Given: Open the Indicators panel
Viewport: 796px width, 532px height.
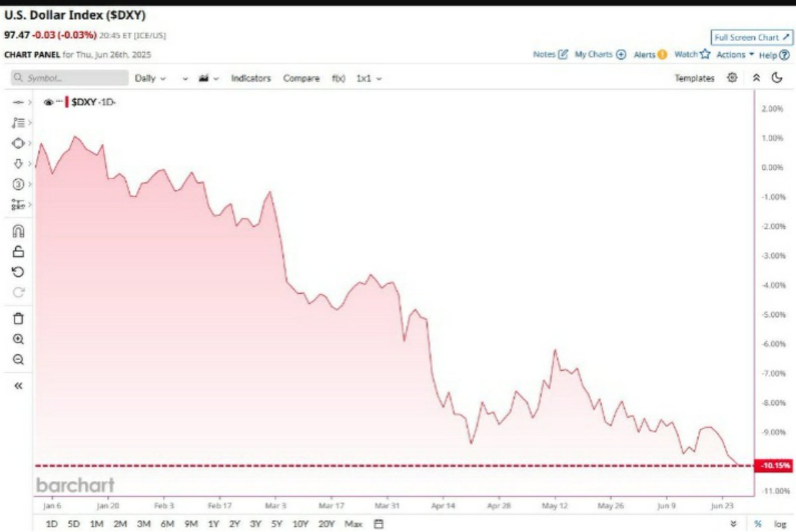Looking at the screenshot, I should point(251,78).
